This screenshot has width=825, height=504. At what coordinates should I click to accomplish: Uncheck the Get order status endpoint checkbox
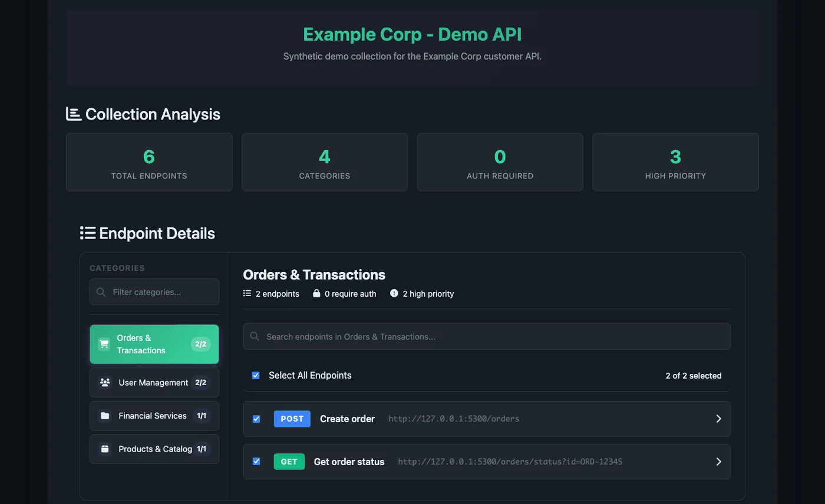tap(256, 462)
